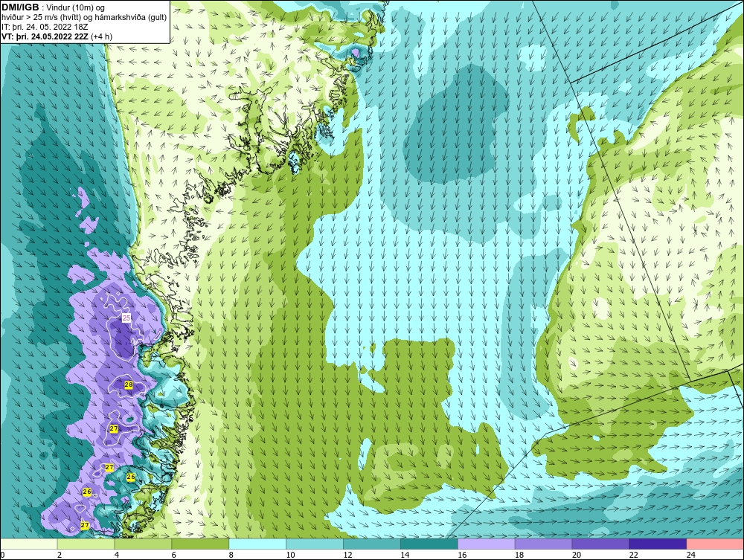Click the '(+4 h)' forecast offset text
Image resolution: width=744 pixels, height=560 pixels.
pos(101,36)
